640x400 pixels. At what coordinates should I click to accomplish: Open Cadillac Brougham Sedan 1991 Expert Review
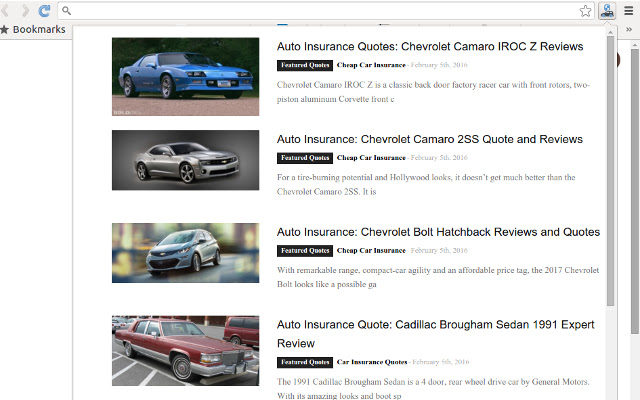click(436, 334)
